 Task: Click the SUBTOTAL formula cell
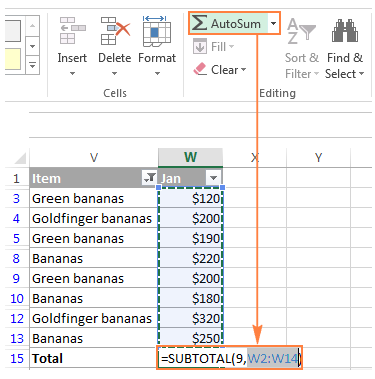(230, 358)
